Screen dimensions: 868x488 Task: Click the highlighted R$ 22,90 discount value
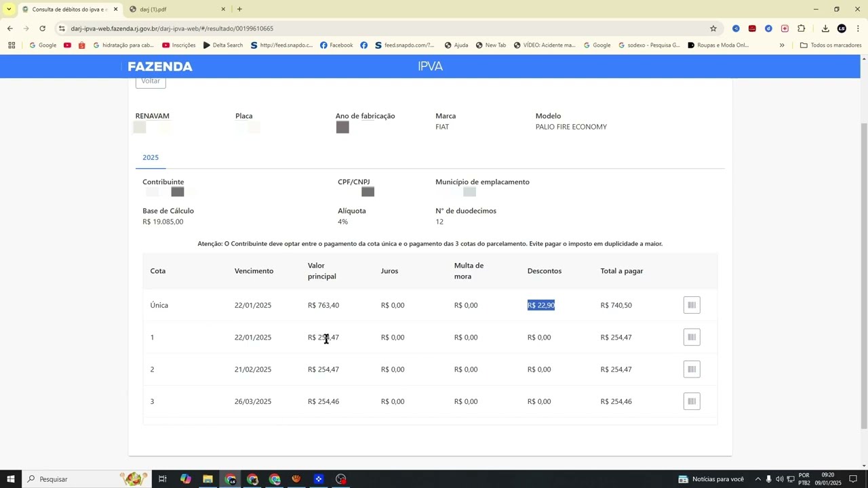(x=541, y=305)
